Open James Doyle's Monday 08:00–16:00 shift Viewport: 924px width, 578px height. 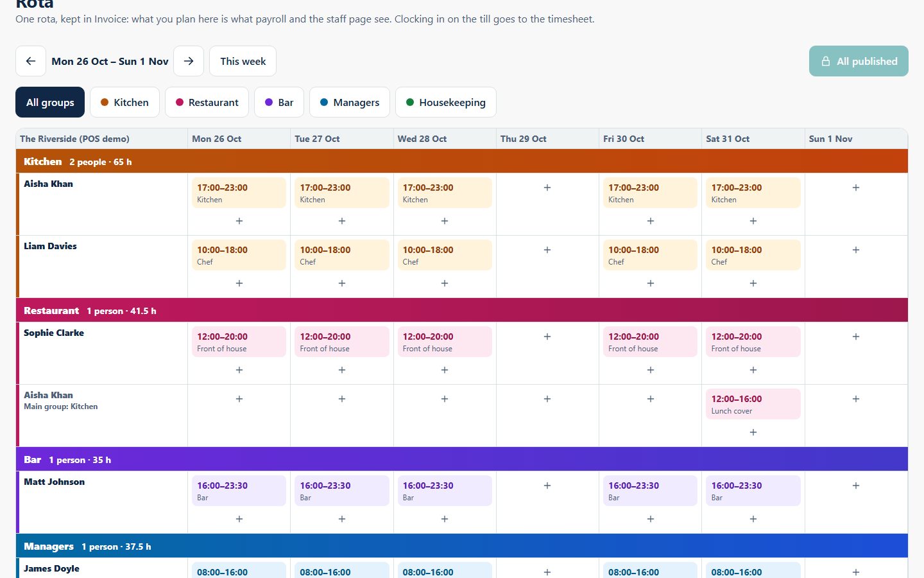click(239, 570)
